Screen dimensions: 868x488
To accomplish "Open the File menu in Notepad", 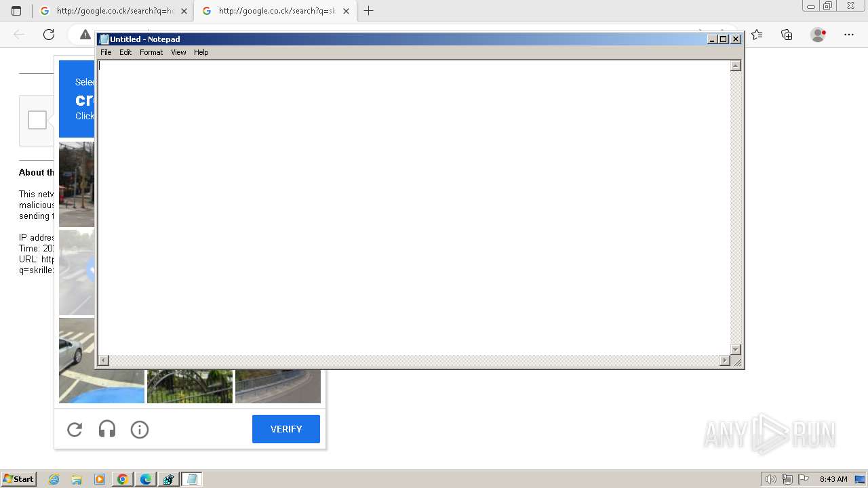I will click(106, 52).
